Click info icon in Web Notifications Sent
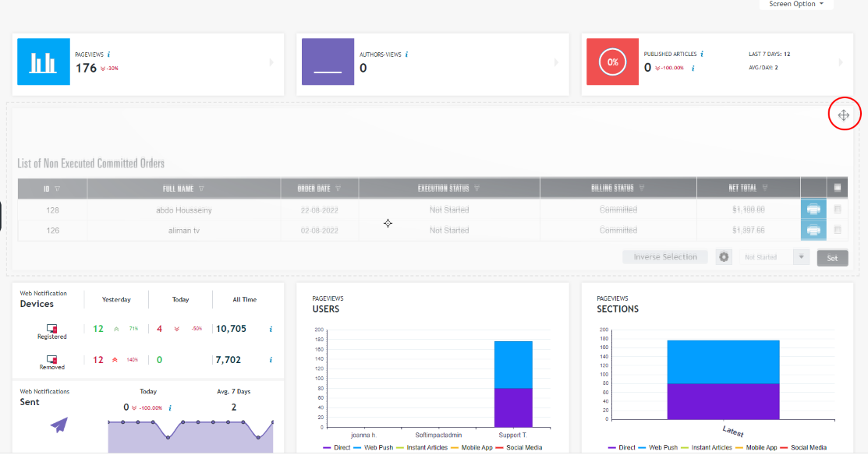The image size is (868, 455). [170, 407]
